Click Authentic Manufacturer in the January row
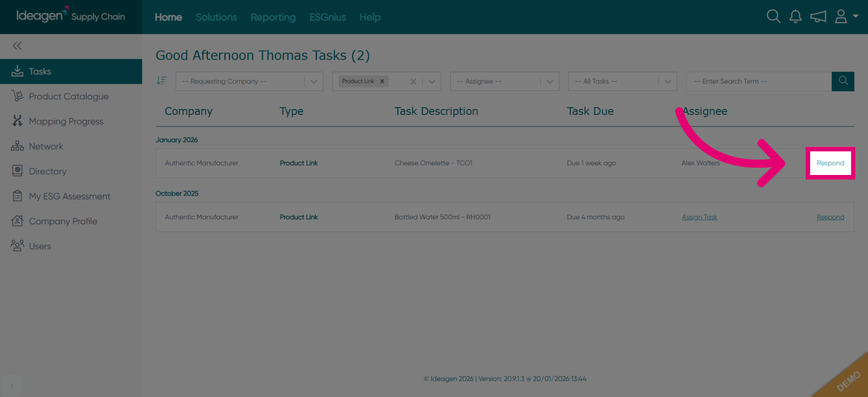The width and height of the screenshot is (868, 397). 202,163
